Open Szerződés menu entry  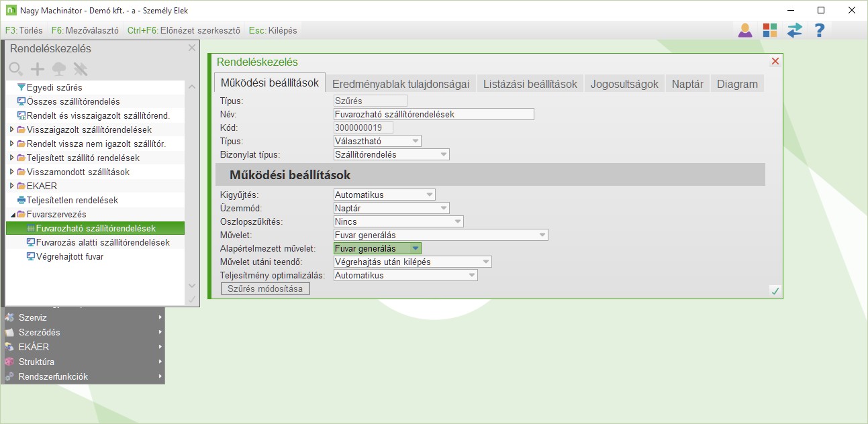[83, 332]
